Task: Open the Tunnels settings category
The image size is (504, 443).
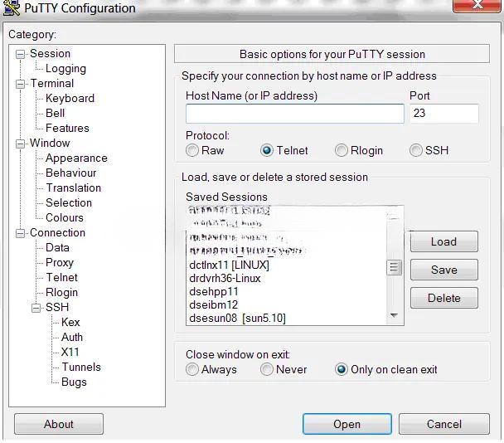Action: (81, 367)
